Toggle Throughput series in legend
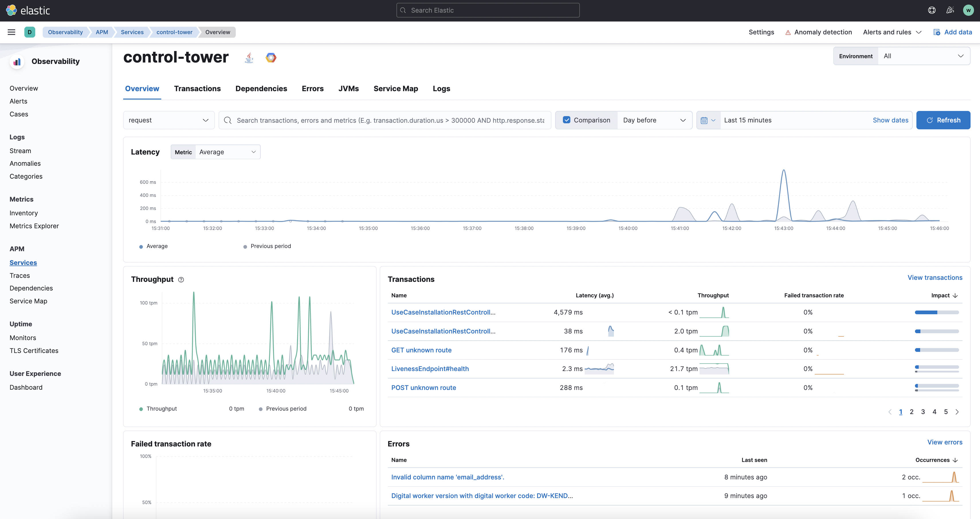Screen dimensions: 980x519 (158, 409)
